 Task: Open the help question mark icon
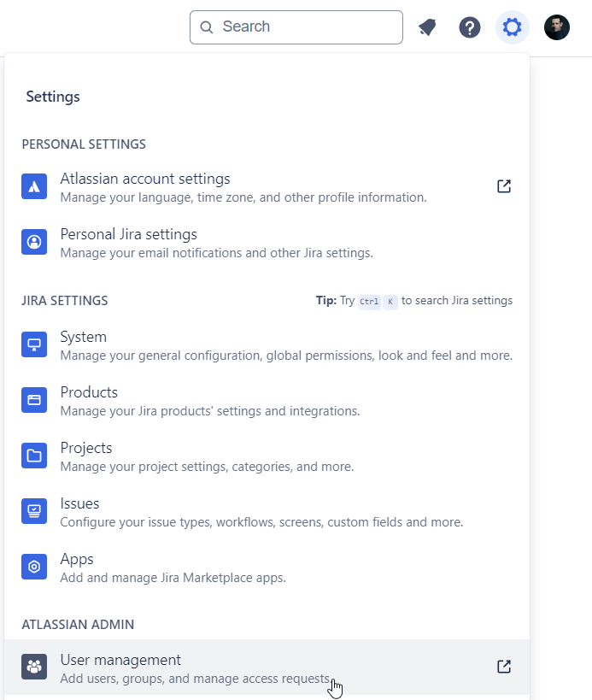point(469,26)
